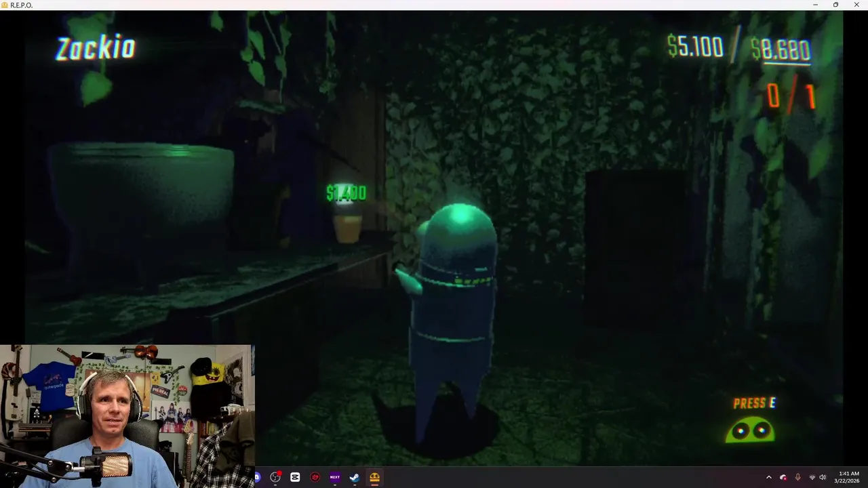
Task: Open the volume speaker tray icon
Action: (x=823, y=477)
